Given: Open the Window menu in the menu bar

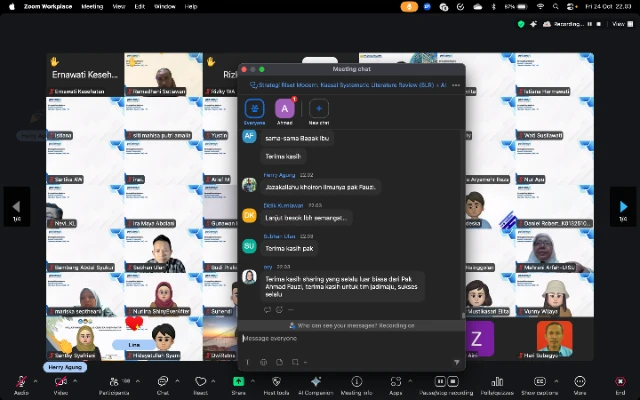Looking at the screenshot, I should tap(165, 7).
